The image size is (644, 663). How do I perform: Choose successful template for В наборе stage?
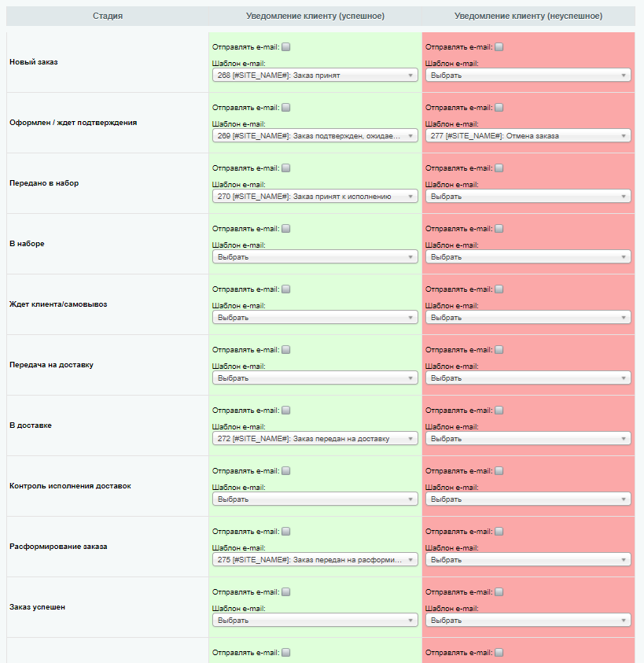click(x=315, y=257)
